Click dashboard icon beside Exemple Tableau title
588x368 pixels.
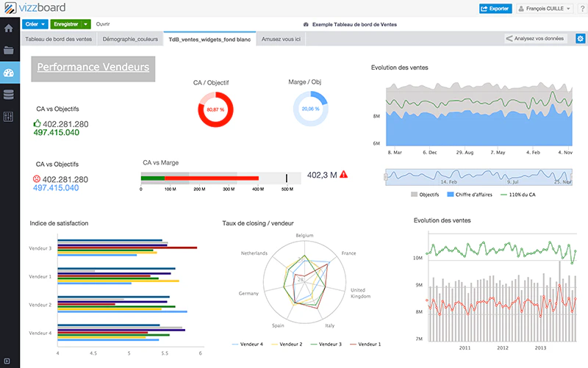pyautogui.click(x=306, y=24)
